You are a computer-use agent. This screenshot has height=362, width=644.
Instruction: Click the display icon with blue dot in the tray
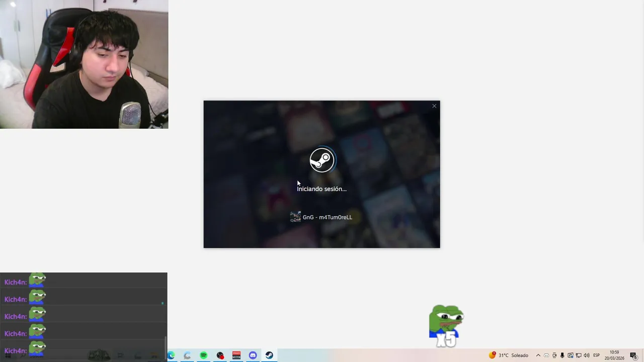point(571,355)
